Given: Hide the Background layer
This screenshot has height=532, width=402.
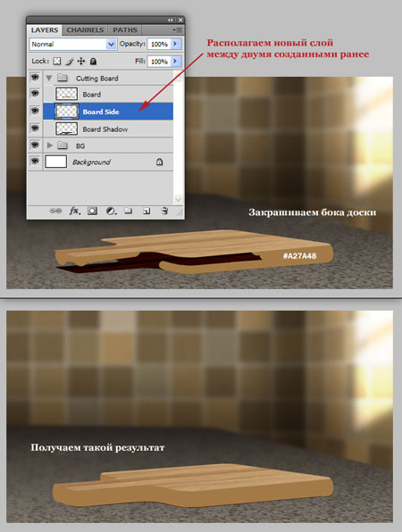Looking at the screenshot, I should tap(35, 161).
